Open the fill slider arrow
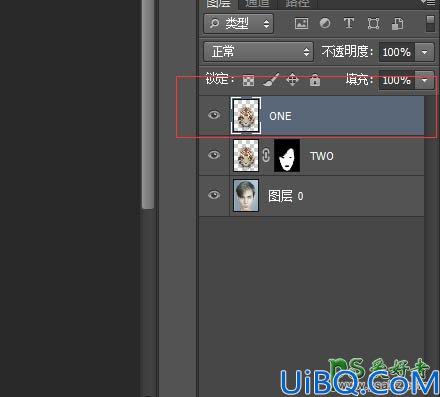440x397 pixels. [x=424, y=80]
